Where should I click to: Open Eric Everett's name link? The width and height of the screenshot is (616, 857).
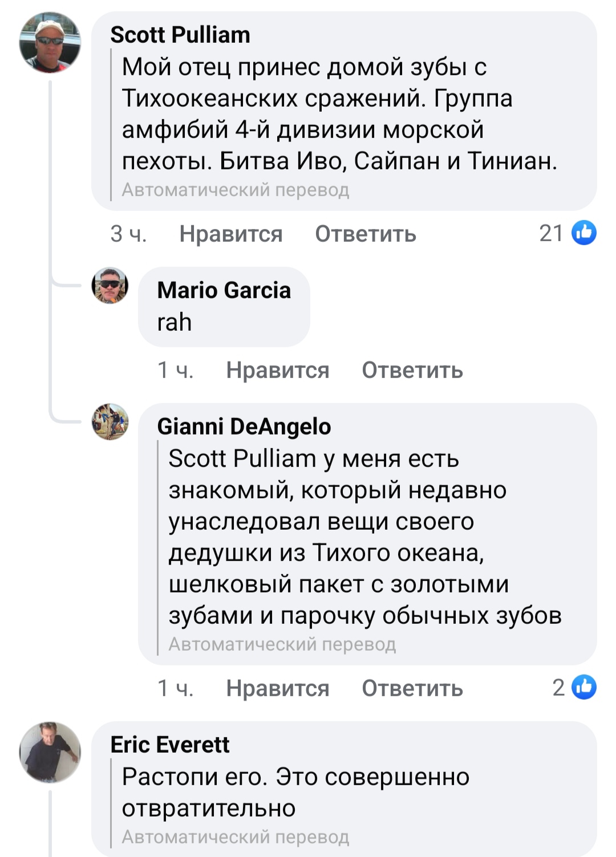[x=170, y=745]
